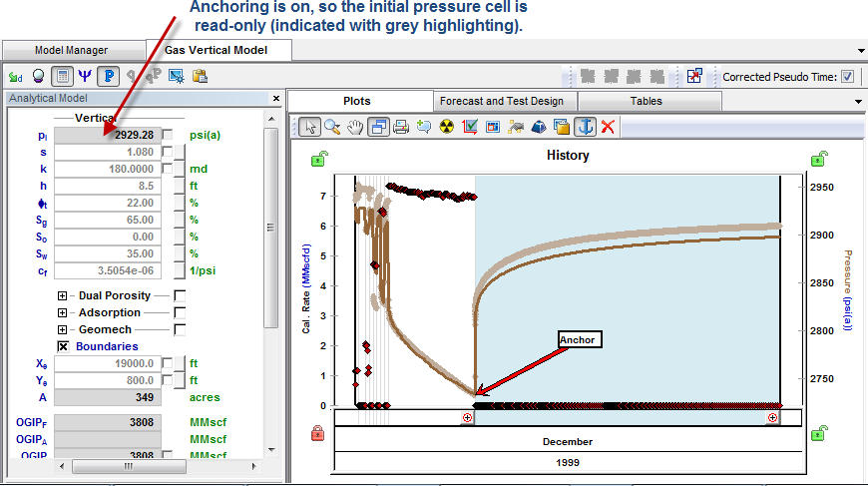
Task: Toggle the anchor tool in plot toolbar
Action: point(586,126)
